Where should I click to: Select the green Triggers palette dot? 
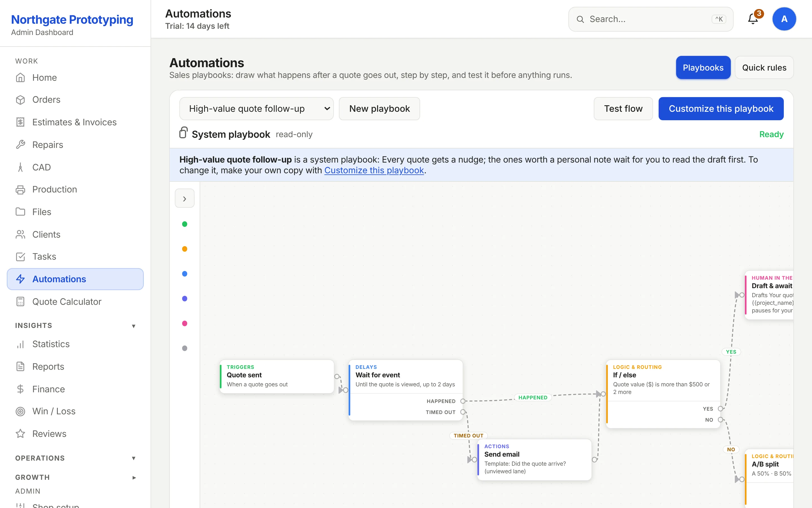click(185, 224)
